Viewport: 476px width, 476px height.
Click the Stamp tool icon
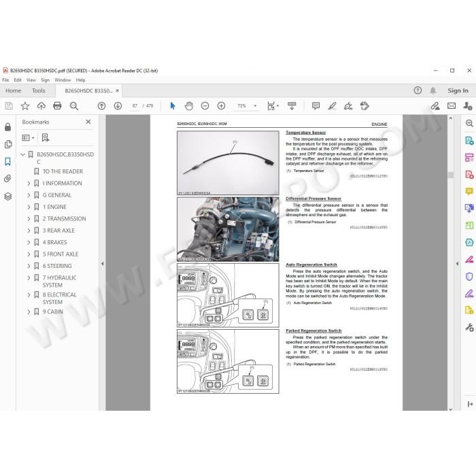(x=364, y=105)
